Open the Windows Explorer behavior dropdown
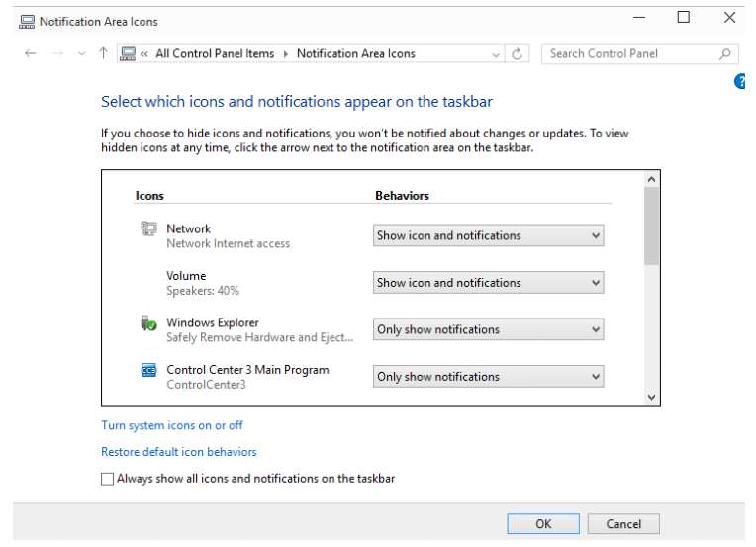This screenshot has height=547, width=756. pyautogui.click(x=489, y=329)
